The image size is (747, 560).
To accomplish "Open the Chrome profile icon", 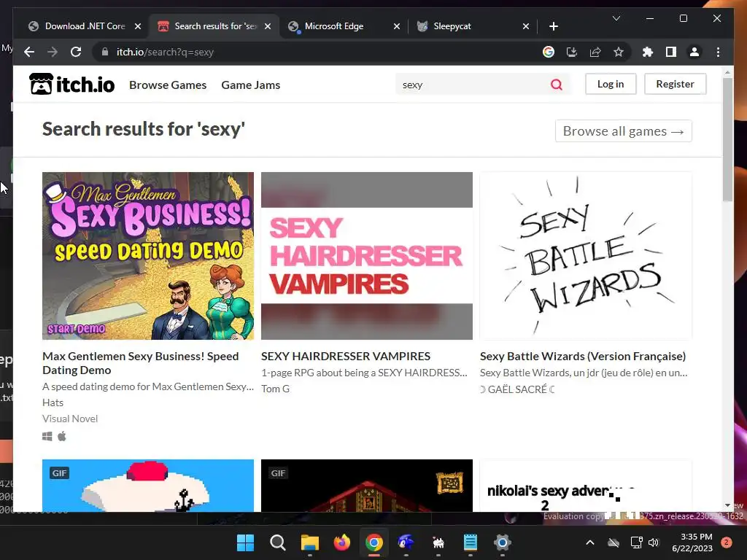I will [694, 52].
